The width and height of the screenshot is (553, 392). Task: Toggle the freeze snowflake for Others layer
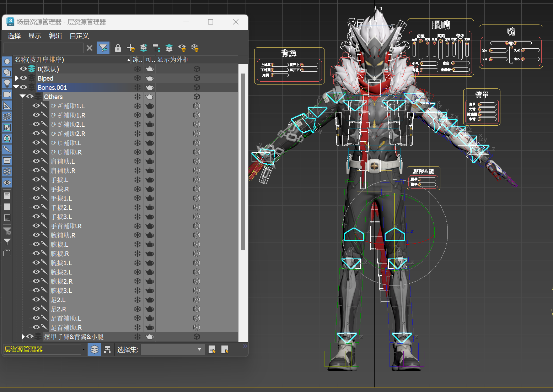[x=138, y=97]
